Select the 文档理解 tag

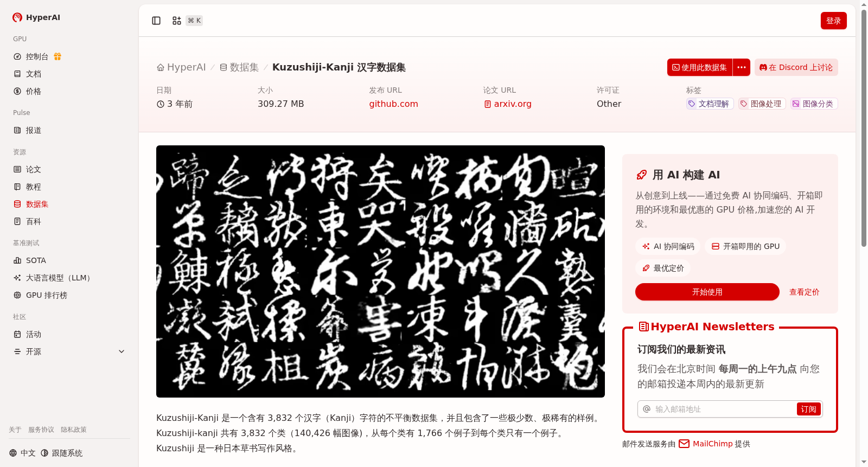point(709,104)
